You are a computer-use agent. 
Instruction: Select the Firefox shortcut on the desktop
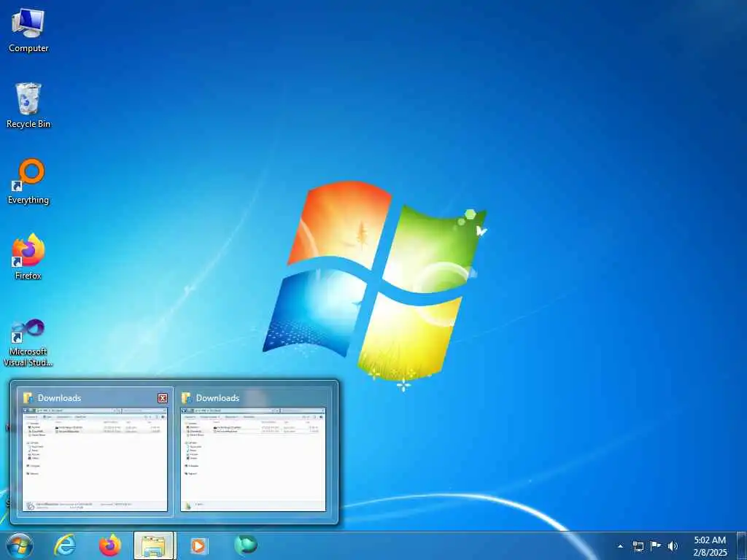point(28,257)
